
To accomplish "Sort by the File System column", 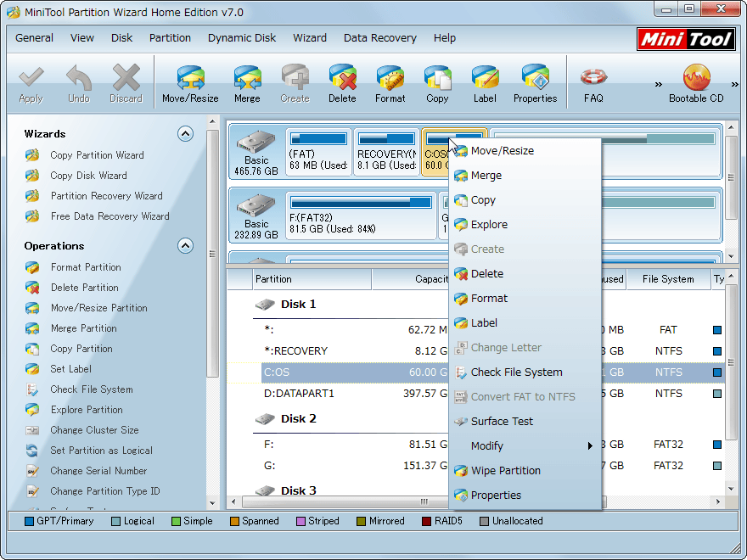I will click(668, 279).
